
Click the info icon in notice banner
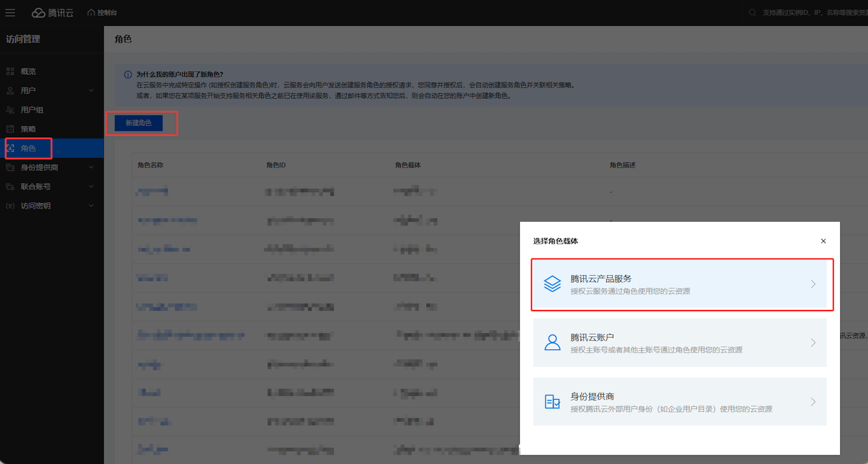point(128,74)
